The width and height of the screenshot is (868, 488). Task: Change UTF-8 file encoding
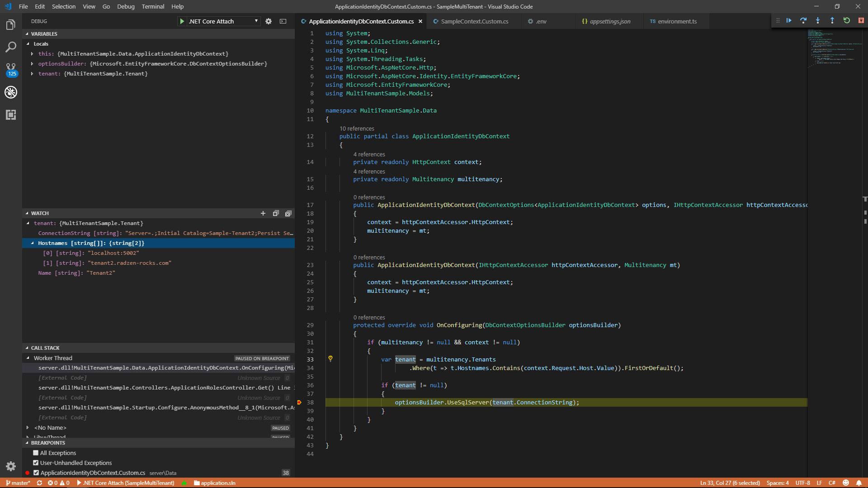[803, 483]
